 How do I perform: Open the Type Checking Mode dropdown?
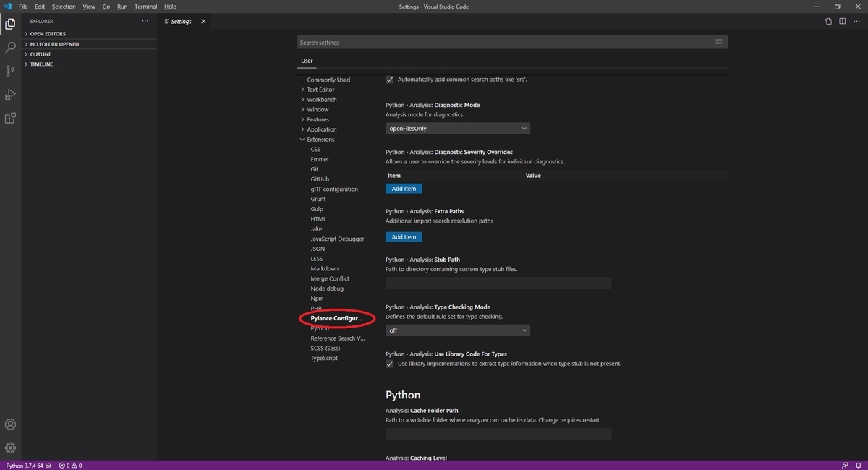pyautogui.click(x=458, y=330)
